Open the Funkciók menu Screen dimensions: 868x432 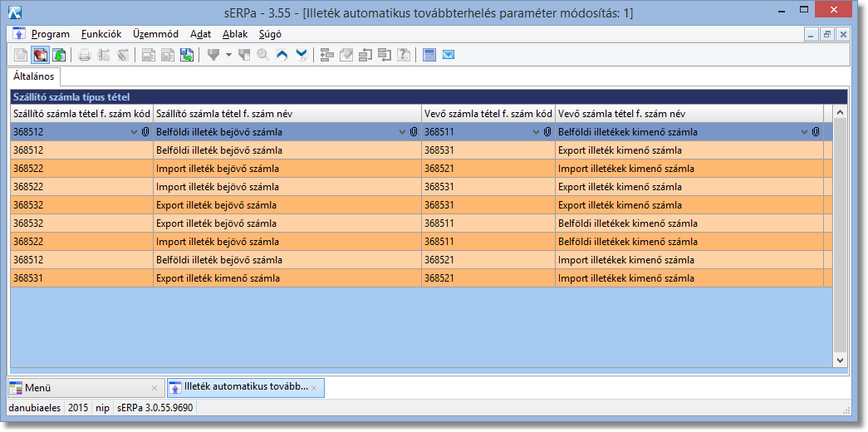(101, 34)
